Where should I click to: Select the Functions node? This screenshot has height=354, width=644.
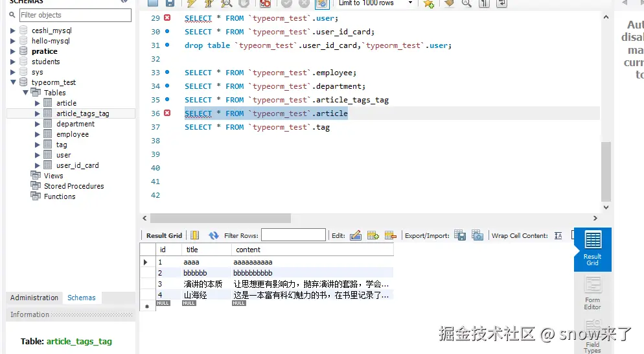60,196
